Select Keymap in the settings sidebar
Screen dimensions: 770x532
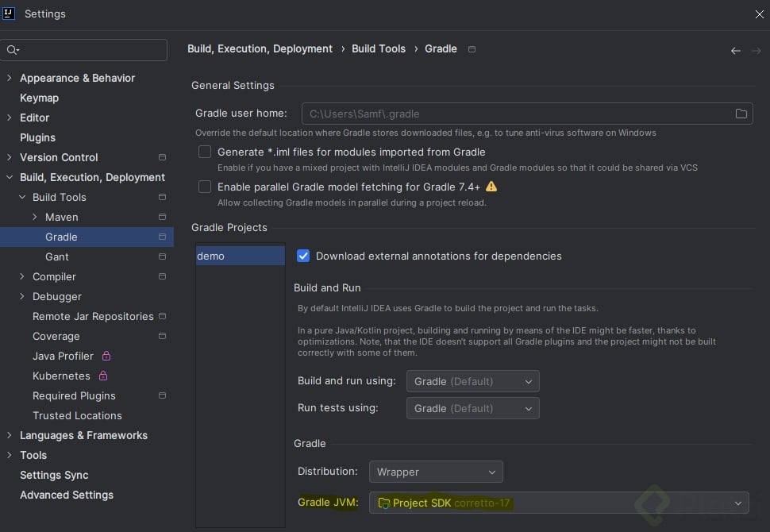pyautogui.click(x=39, y=98)
